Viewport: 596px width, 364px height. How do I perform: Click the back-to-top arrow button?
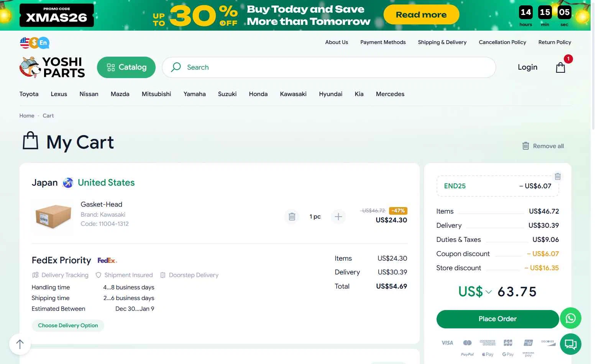click(x=20, y=344)
